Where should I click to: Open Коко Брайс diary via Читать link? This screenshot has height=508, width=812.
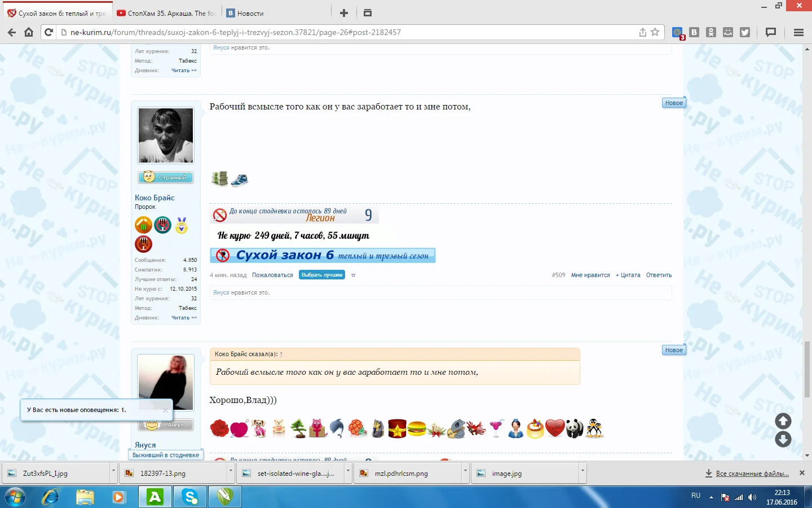click(x=184, y=318)
